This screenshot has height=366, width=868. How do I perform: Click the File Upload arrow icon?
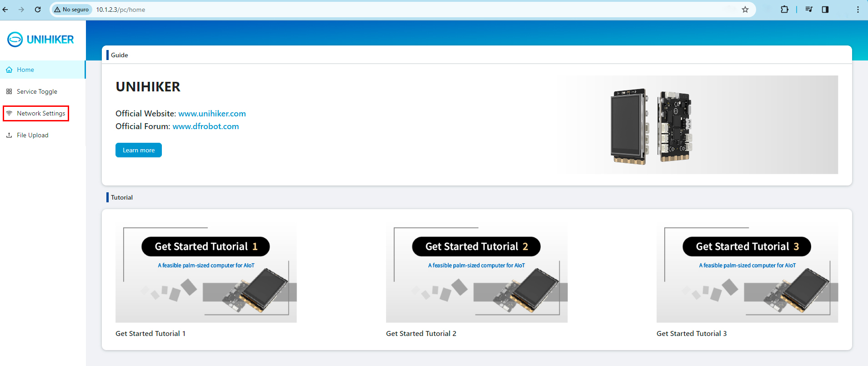coord(9,135)
